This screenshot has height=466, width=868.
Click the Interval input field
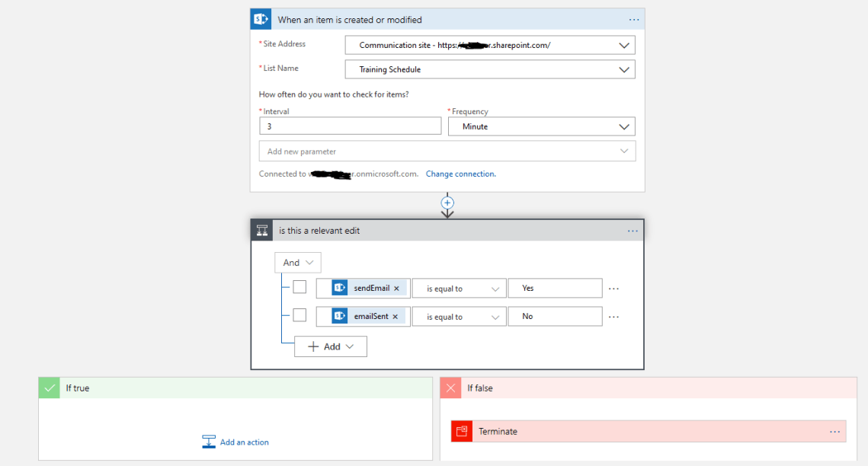pyautogui.click(x=350, y=126)
